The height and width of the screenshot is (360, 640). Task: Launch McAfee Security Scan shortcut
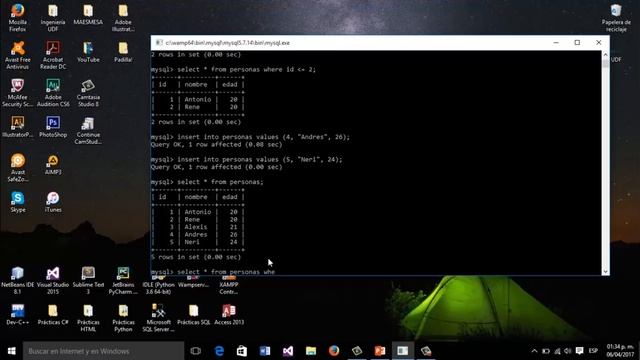click(18, 93)
